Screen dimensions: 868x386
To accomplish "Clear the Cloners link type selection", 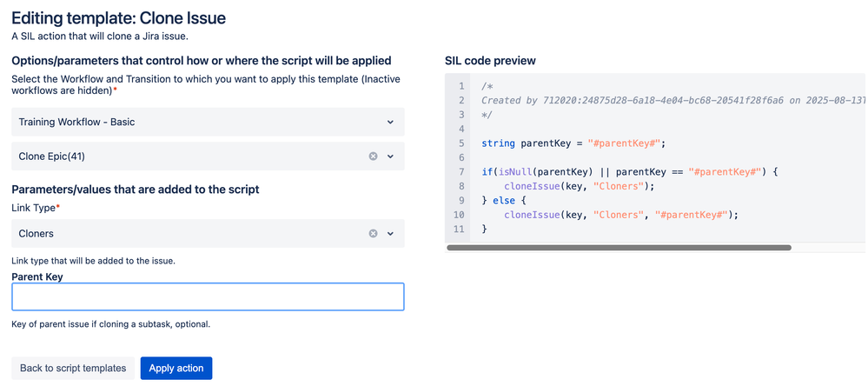I will coord(373,234).
